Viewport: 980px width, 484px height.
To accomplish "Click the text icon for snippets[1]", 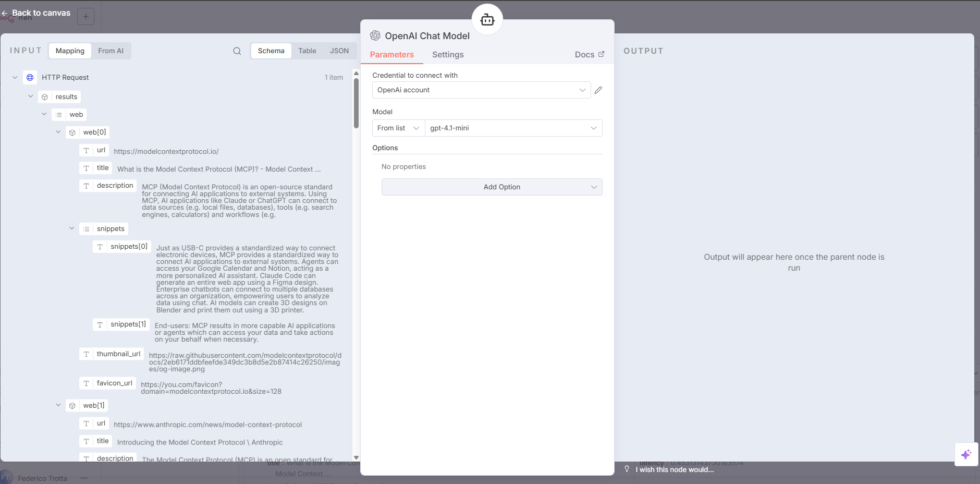I will (x=100, y=324).
